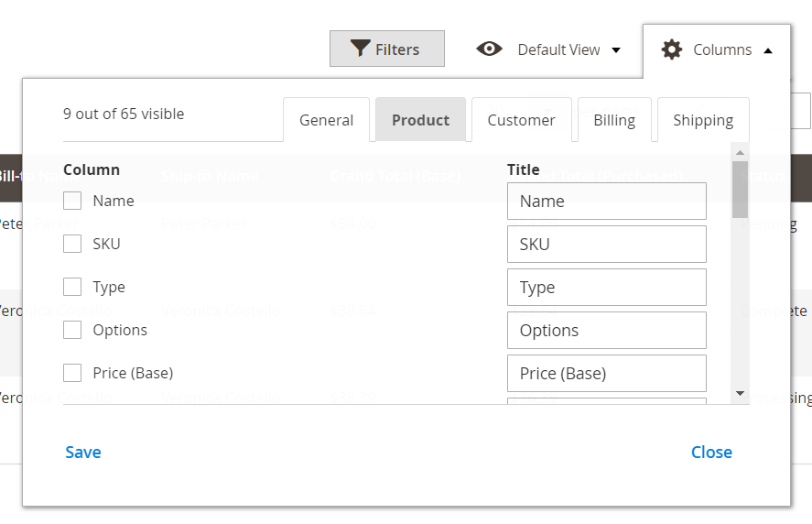Open the Customer tab
The height and width of the screenshot is (524, 812).
[x=522, y=120]
